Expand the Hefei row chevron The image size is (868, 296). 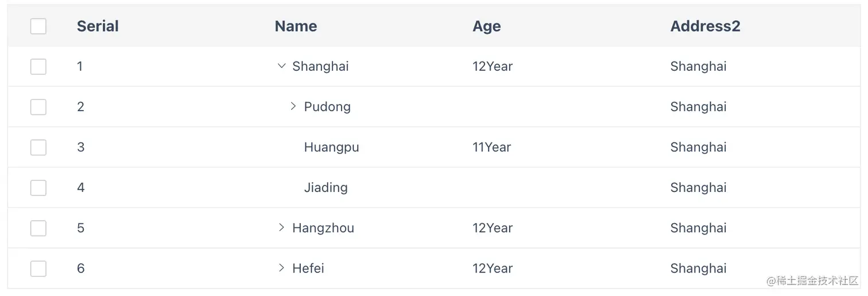(281, 268)
